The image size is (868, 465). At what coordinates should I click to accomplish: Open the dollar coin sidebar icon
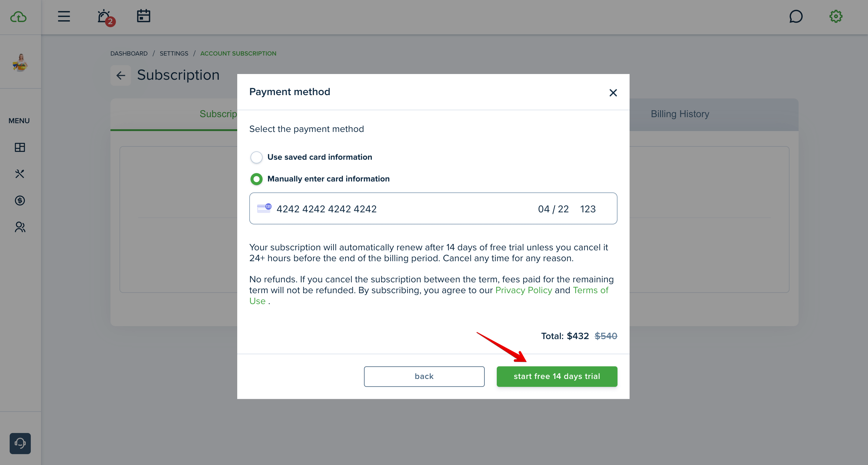[x=20, y=200]
